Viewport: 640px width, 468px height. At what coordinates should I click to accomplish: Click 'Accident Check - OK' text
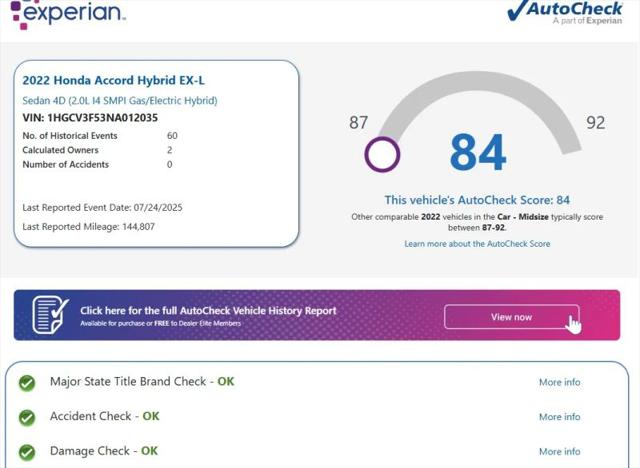pyautogui.click(x=104, y=416)
